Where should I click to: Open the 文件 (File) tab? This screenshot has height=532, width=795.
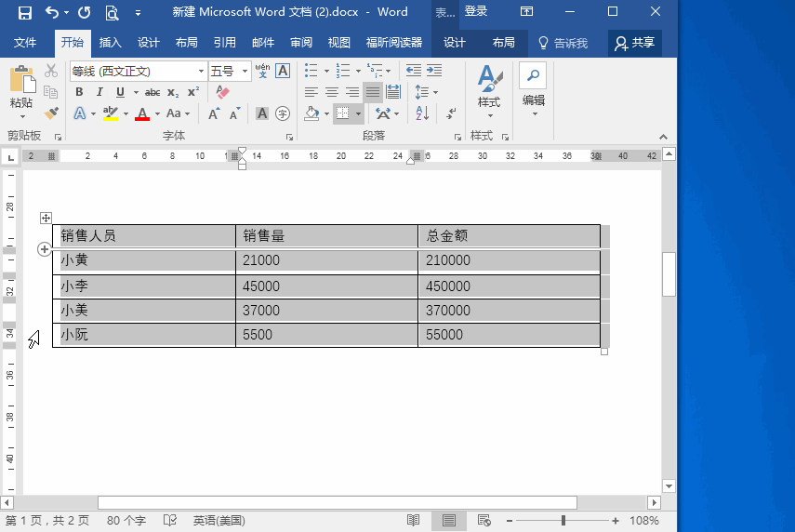[25, 43]
